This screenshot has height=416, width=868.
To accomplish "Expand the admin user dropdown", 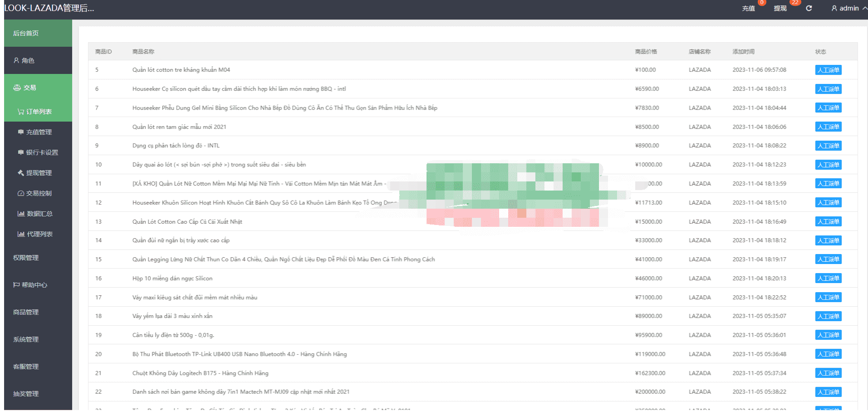I will [848, 8].
